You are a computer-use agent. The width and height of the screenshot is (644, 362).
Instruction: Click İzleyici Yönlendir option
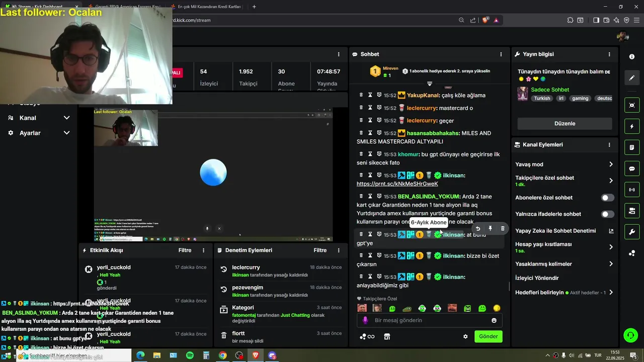[x=537, y=278]
